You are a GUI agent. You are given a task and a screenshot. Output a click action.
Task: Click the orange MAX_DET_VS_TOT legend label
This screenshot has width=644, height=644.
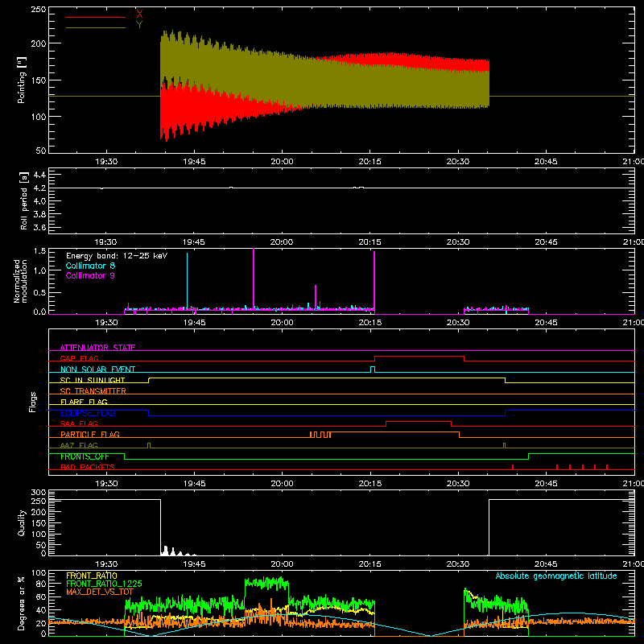pos(100,592)
